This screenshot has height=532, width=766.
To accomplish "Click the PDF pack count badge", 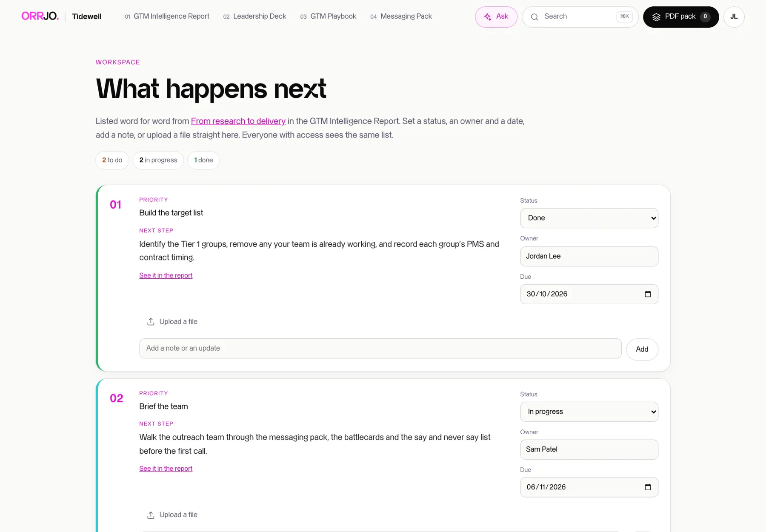I will [705, 17].
